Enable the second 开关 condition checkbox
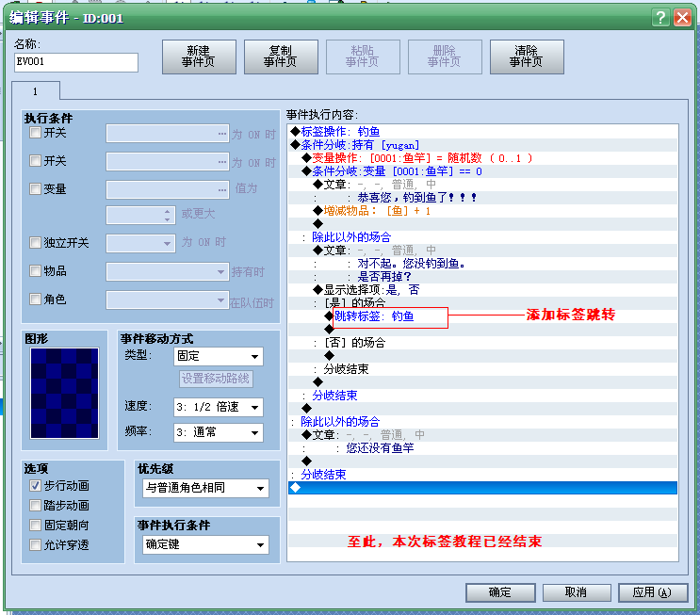The height and width of the screenshot is (615, 700). tap(35, 161)
